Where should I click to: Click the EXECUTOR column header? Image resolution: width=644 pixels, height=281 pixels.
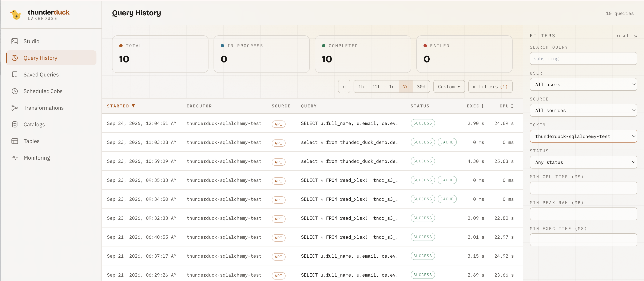tap(199, 106)
